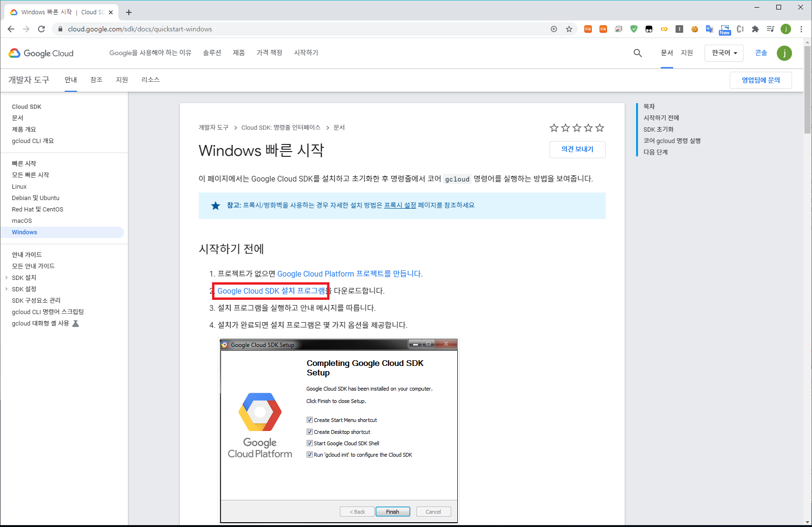
Task: Switch to the 참조 tab
Action: tap(97, 80)
